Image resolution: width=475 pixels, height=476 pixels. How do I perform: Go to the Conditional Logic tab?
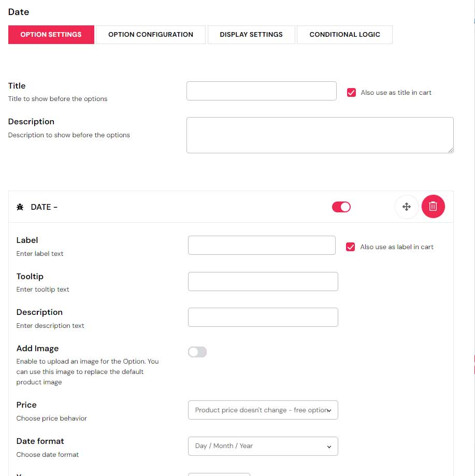(344, 35)
